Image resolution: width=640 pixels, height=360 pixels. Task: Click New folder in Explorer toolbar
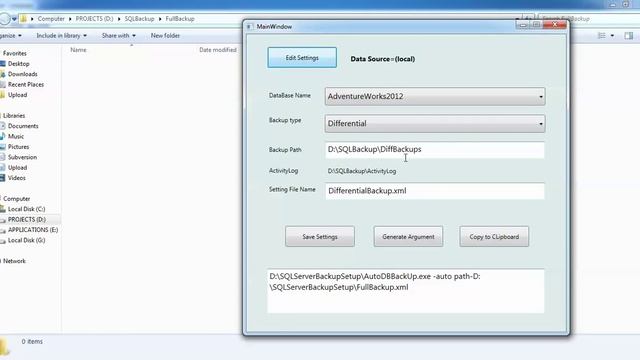[x=165, y=36]
